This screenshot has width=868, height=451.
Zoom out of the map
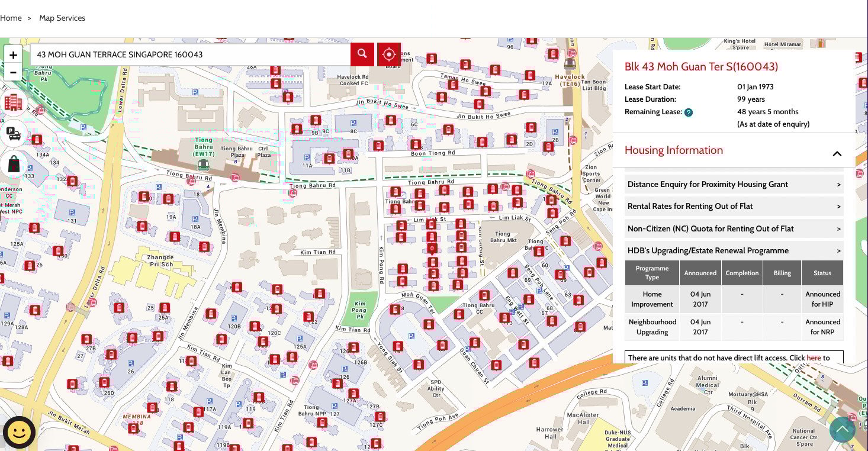[13, 73]
